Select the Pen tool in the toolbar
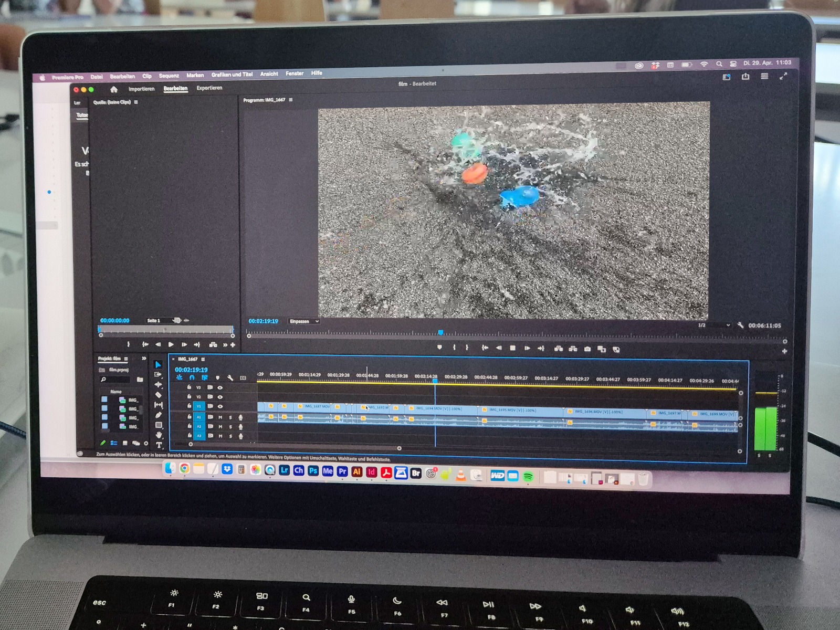This screenshot has height=630, width=840. 159,415
